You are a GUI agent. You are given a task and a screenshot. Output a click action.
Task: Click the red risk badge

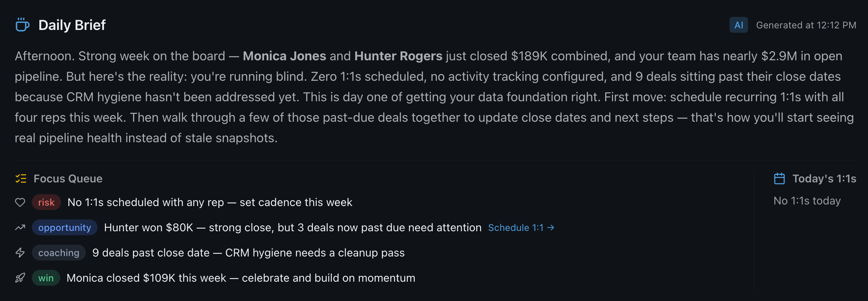point(46,202)
